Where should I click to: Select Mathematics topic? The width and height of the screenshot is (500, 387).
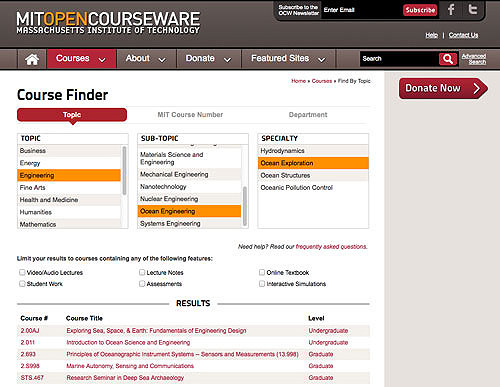tap(69, 224)
